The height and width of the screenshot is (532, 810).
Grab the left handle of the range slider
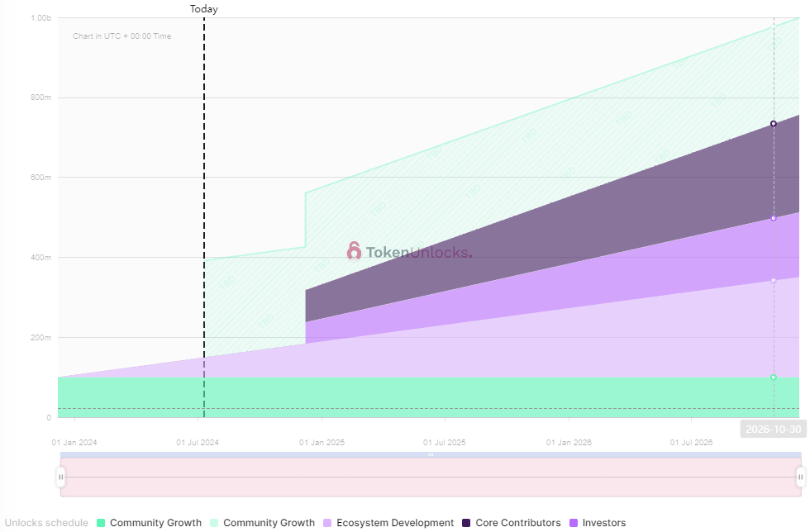coord(61,477)
